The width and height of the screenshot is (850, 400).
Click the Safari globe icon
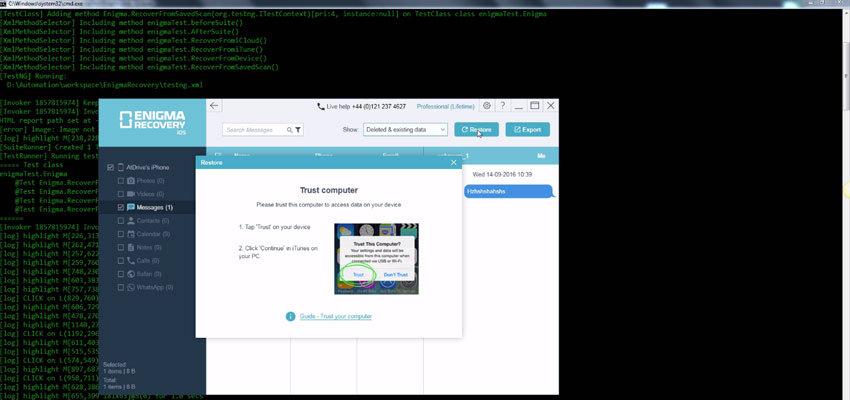(x=131, y=274)
